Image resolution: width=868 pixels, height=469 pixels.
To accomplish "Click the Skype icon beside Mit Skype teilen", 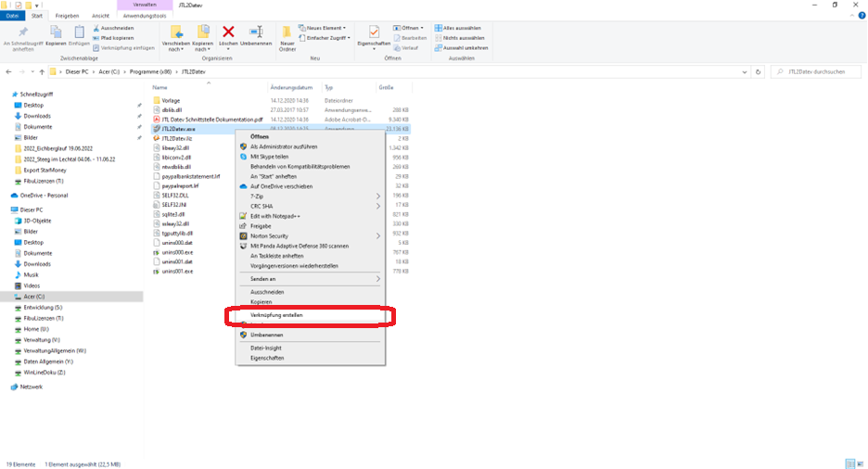I will [244, 157].
